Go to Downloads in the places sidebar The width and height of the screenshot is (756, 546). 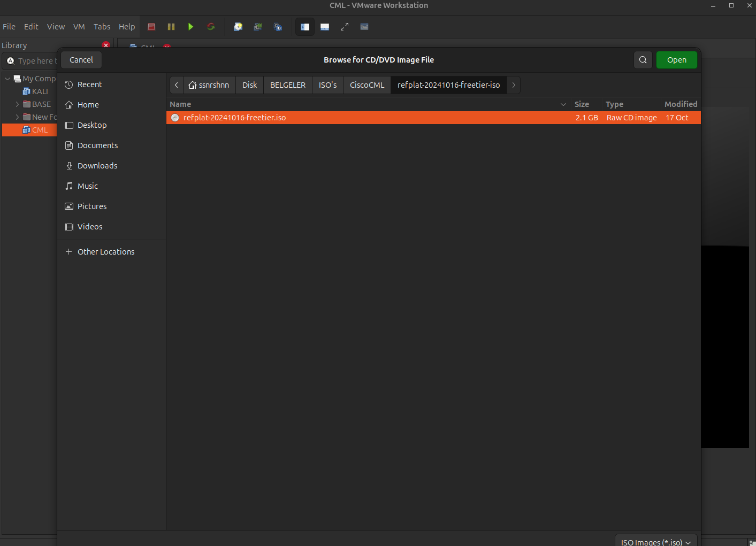97,166
